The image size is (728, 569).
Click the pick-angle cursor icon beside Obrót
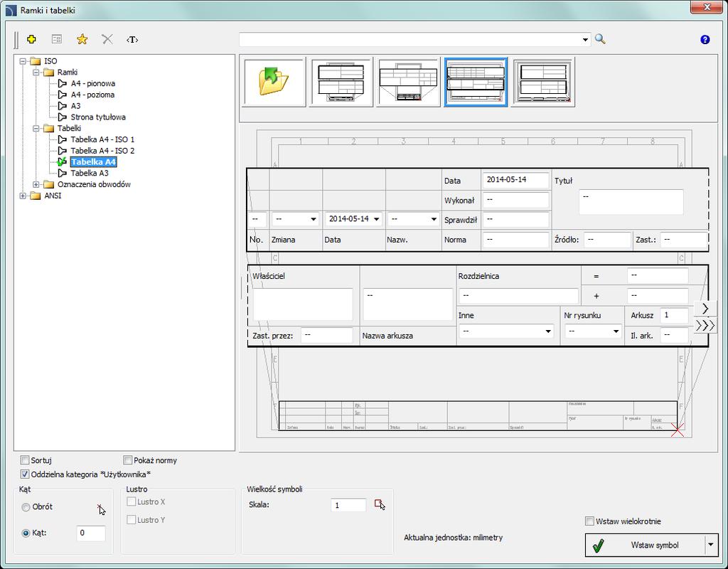pos(101,509)
